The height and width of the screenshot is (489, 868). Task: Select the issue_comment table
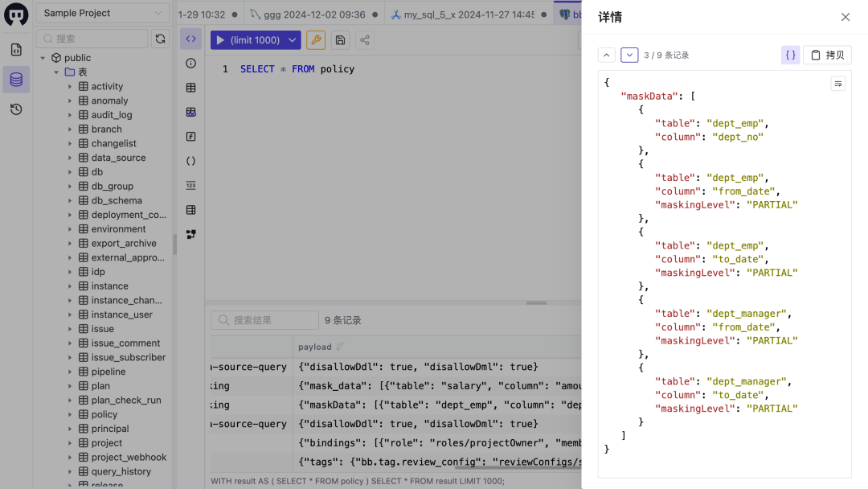coord(125,343)
